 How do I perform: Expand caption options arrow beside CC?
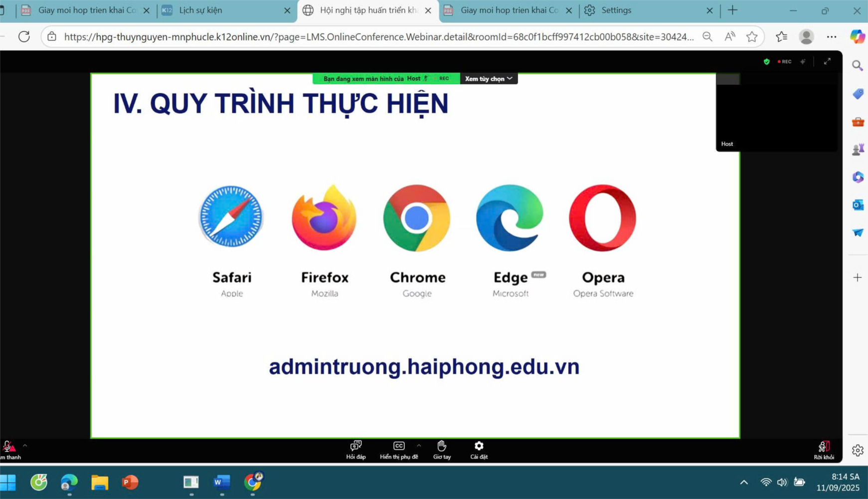tap(419, 446)
